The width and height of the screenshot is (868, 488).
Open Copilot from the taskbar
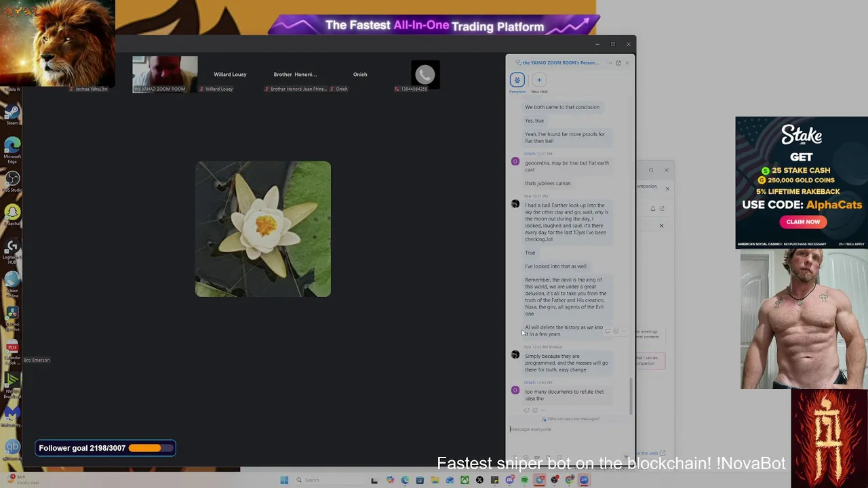click(x=390, y=480)
